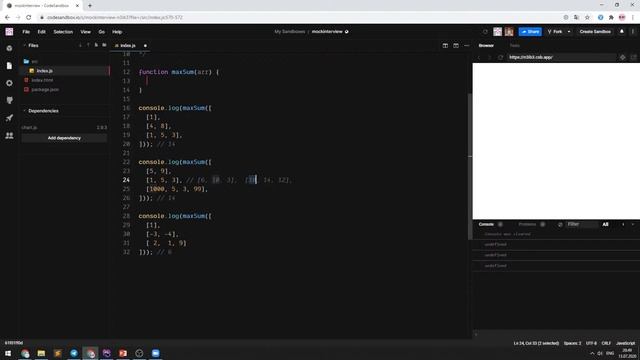640x360 pixels.
Task: Collapse the Dependencies section
Action: click(x=24, y=111)
